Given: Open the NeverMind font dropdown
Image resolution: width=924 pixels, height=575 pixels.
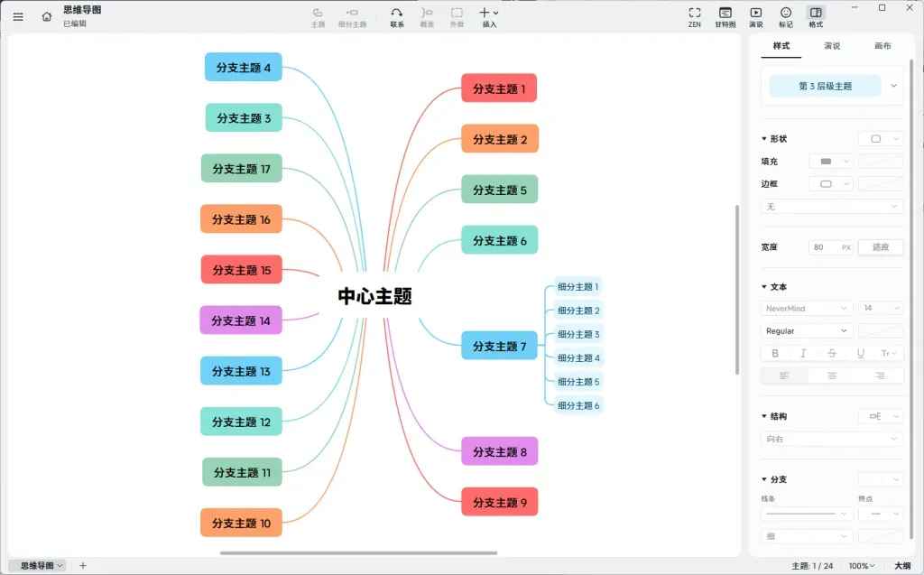Looking at the screenshot, I should point(806,309).
